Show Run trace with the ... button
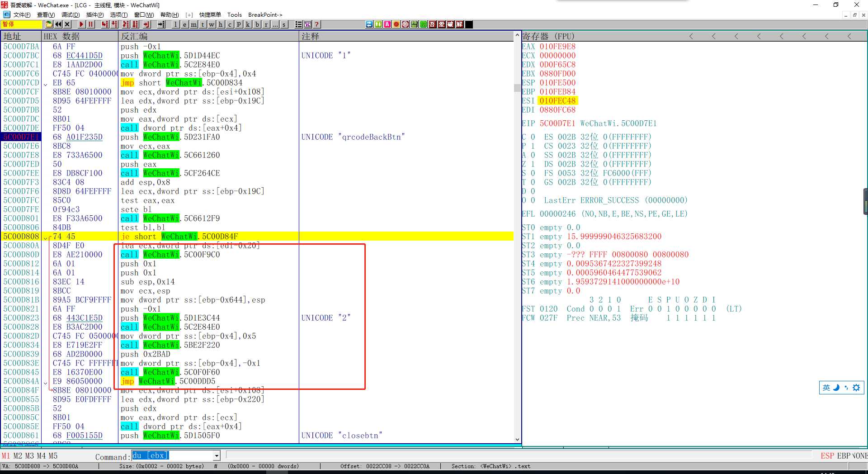The height and width of the screenshot is (474, 868). click(x=275, y=24)
